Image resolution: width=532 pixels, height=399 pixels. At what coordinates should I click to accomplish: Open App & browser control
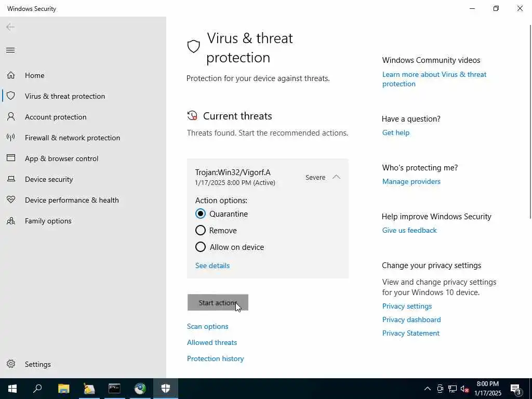point(61,158)
